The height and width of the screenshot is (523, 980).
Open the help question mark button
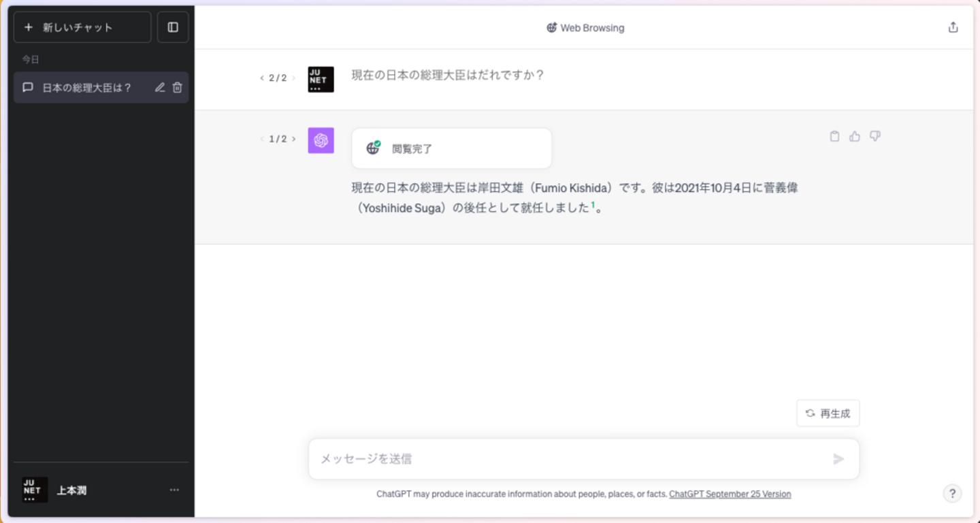pos(953,494)
